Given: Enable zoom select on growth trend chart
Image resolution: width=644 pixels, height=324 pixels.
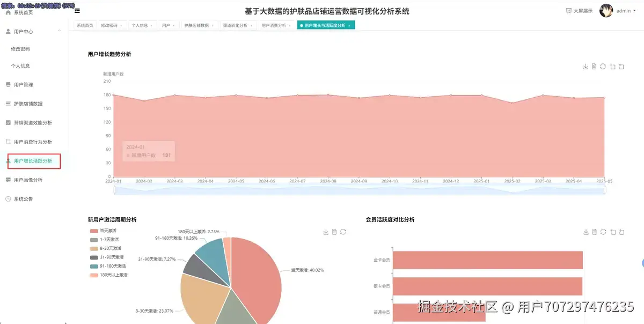Looking at the screenshot, I should [612, 67].
